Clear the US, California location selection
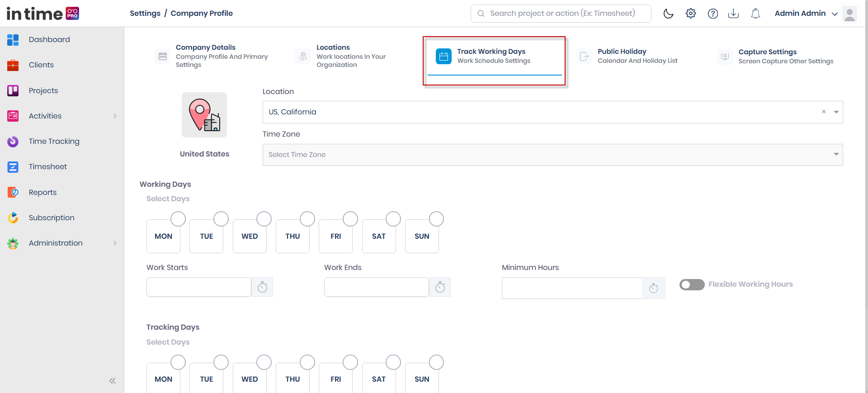 click(x=824, y=112)
